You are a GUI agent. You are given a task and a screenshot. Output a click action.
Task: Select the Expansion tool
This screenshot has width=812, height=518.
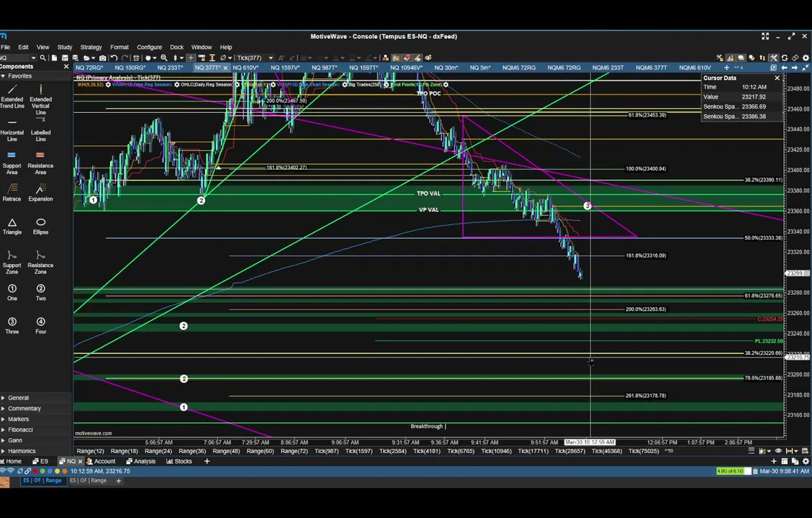coord(40,192)
